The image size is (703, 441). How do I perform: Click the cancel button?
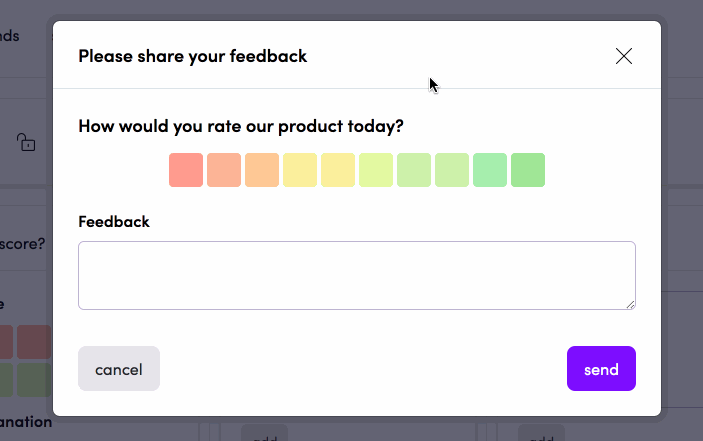119,368
